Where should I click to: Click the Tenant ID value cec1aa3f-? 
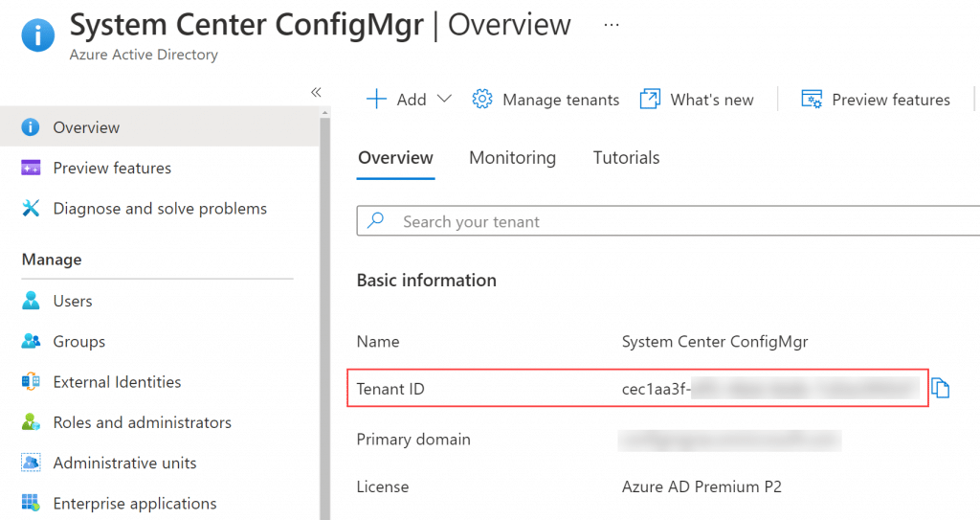pyautogui.click(x=657, y=389)
